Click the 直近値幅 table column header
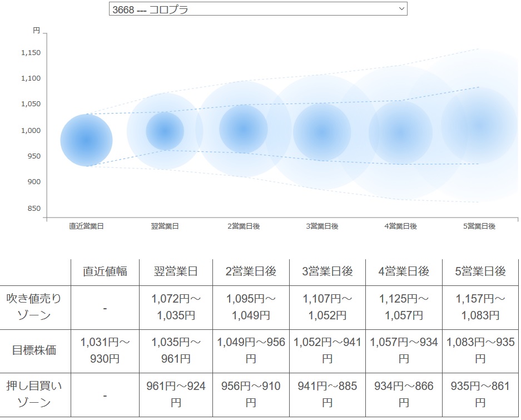The height and width of the screenshot is (420, 521). point(105,271)
